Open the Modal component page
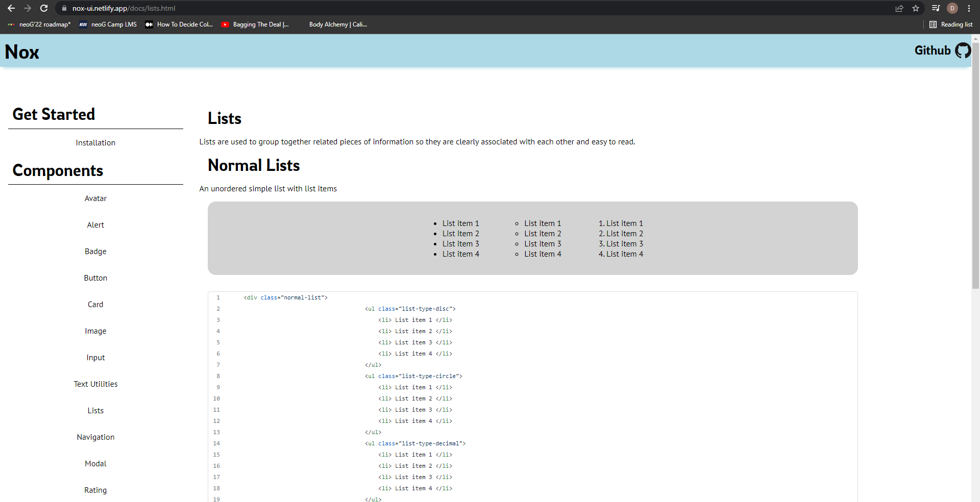 (x=95, y=464)
